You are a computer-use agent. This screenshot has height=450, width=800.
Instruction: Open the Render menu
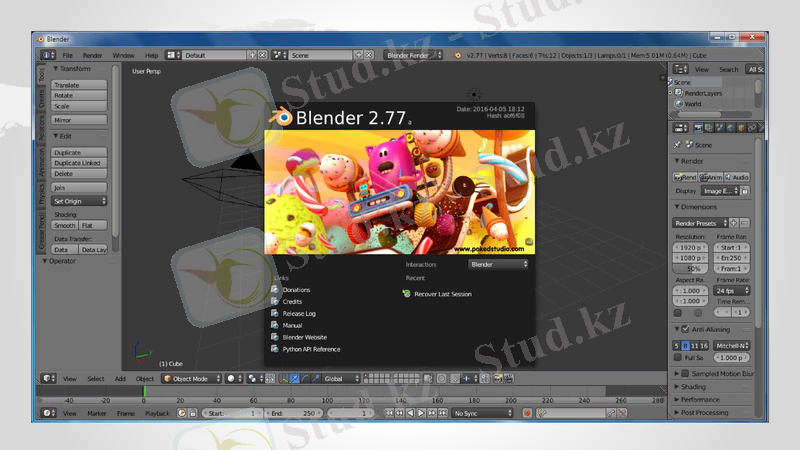[x=92, y=55]
